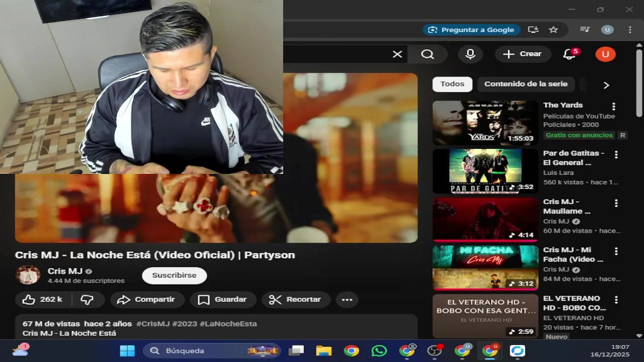
Task: Open the Crear upload menu
Action: (522, 54)
